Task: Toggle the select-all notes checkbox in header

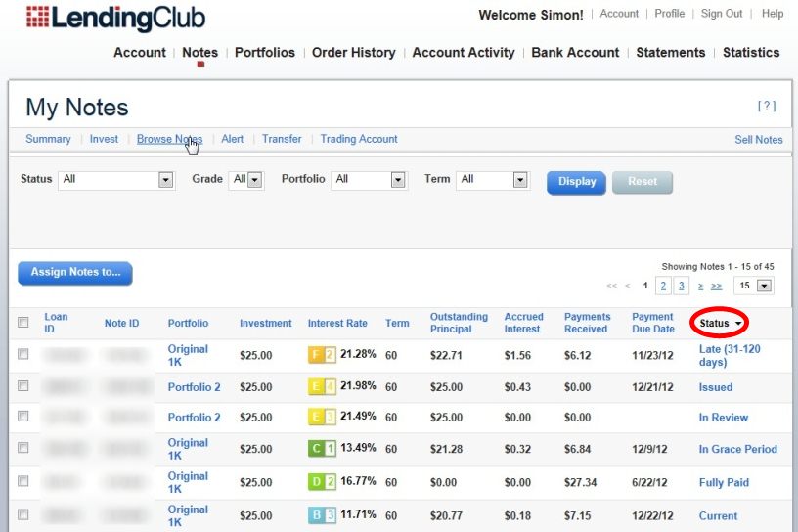Action: pyautogui.click(x=23, y=322)
